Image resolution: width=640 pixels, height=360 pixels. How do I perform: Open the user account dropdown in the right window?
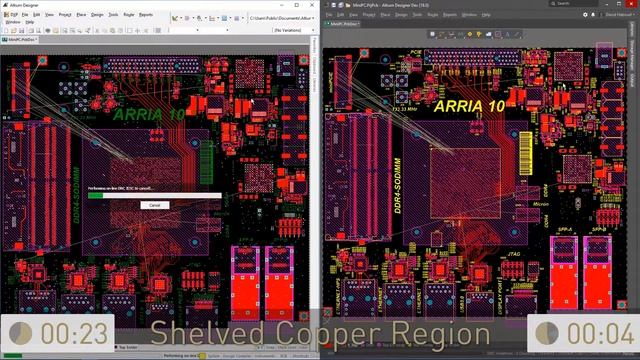pyautogui.click(x=619, y=15)
